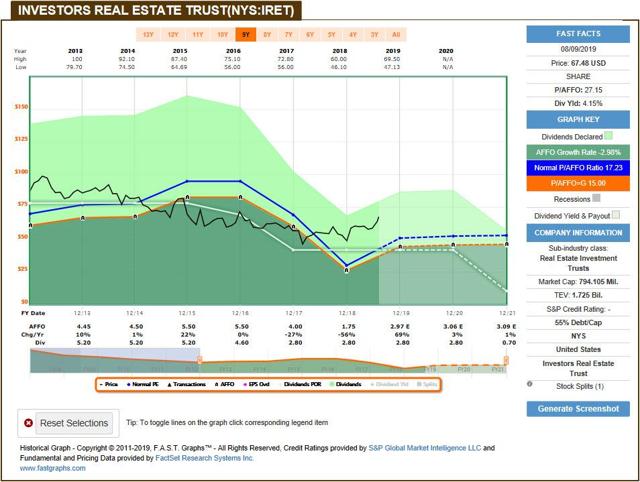Click the AFFO value 5.50 for 12/15
This screenshot has height=482, width=640.
189,327
